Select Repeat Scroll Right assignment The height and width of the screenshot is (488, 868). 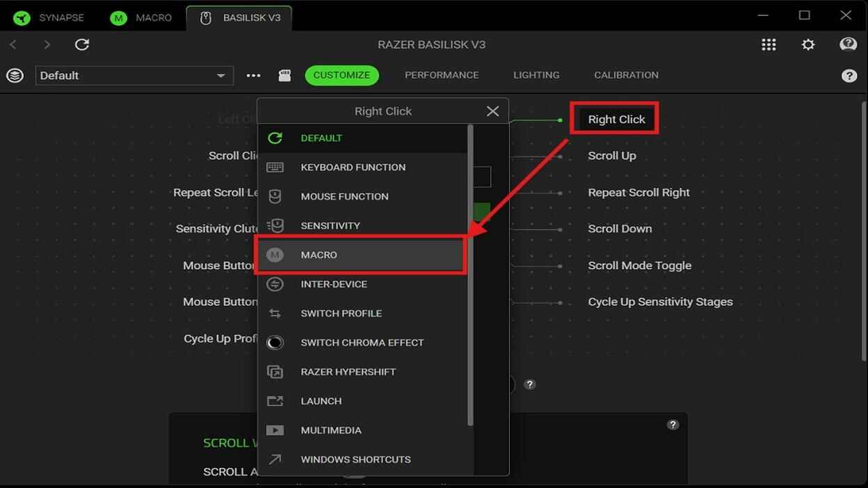coord(639,193)
